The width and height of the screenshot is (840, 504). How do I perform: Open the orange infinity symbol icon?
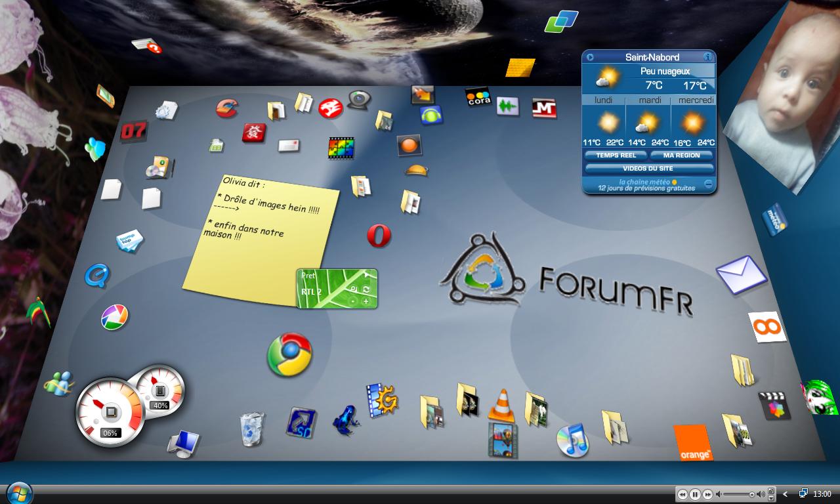coord(767,326)
